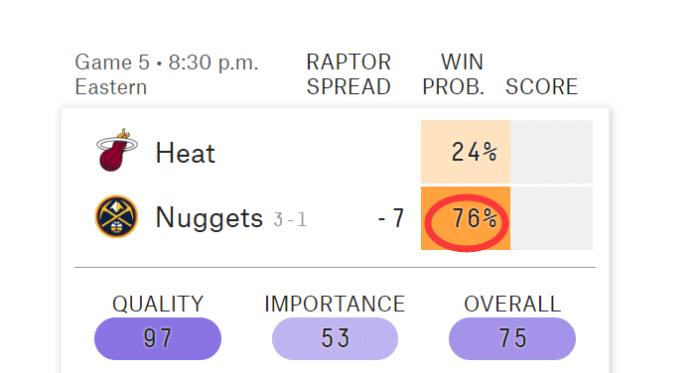Image resolution: width=700 pixels, height=373 pixels.
Task: Select the Heat team name
Action: tap(185, 153)
